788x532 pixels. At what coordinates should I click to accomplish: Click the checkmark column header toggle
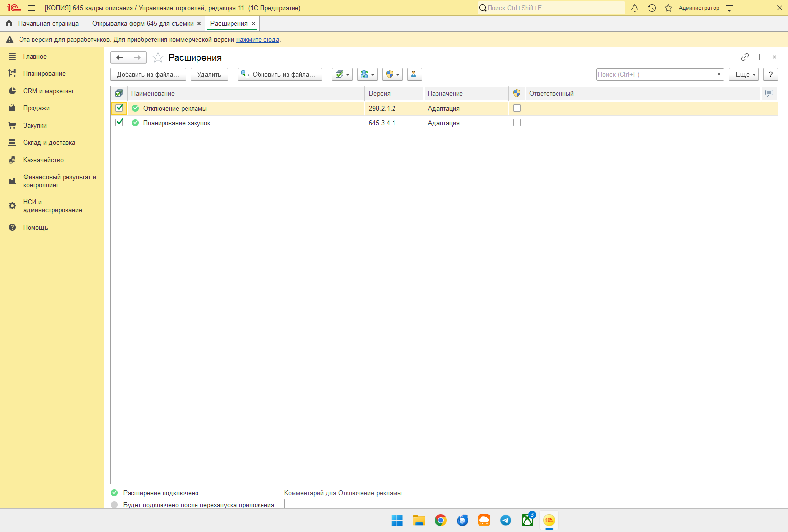click(x=119, y=93)
